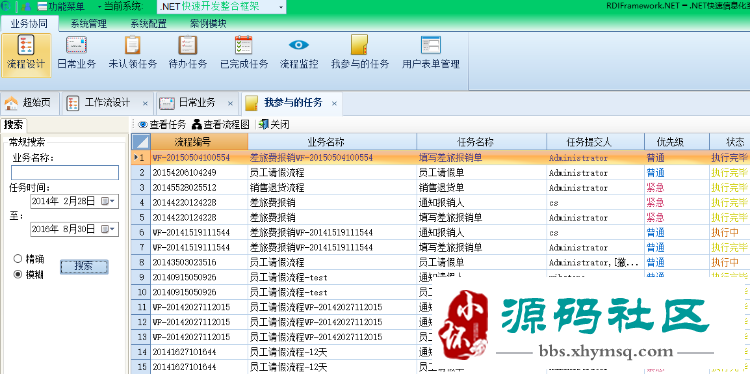Click the 我参与的任务 tab icon

252,103
